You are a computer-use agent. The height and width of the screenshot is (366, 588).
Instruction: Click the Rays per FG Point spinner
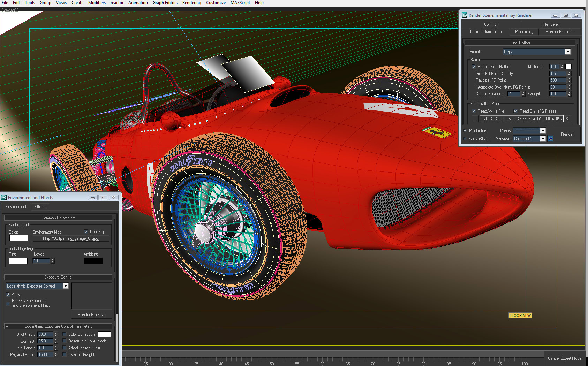(x=569, y=80)
